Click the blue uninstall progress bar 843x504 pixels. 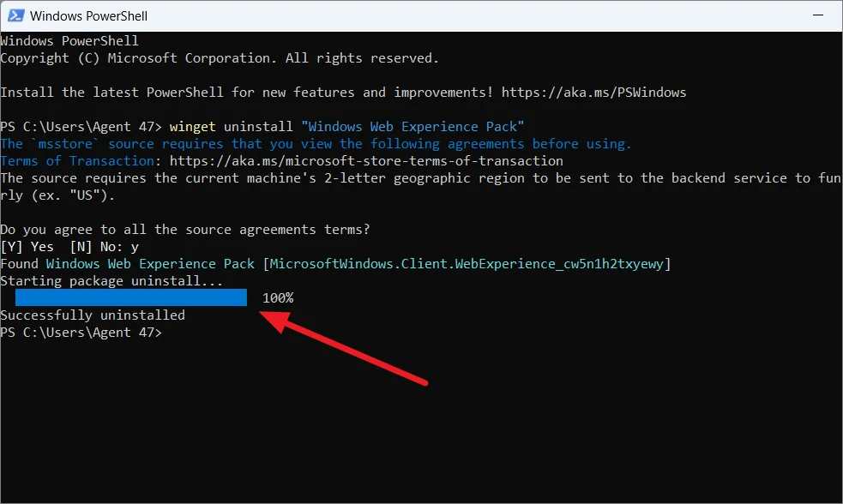pos(131,297)
